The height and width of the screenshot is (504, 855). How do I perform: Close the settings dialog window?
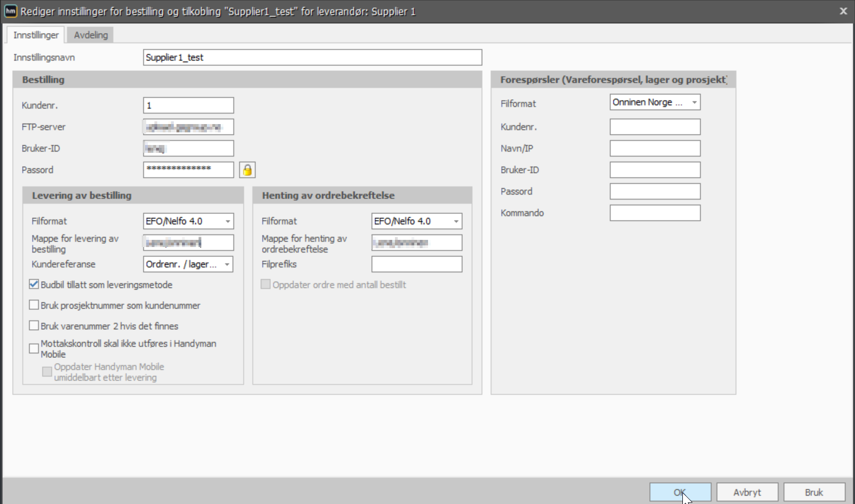843,11
